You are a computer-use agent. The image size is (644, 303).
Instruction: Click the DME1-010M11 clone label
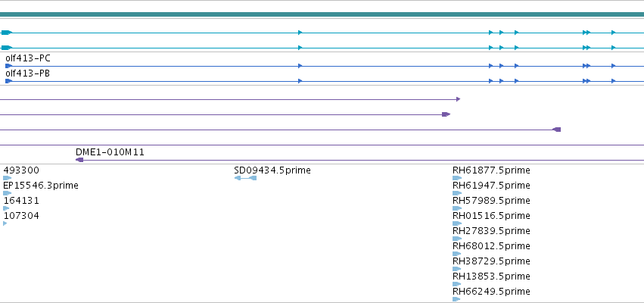tap(110, 152)
